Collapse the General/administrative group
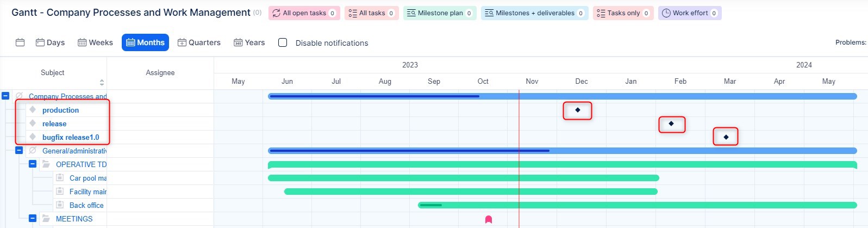Image resolution: width=868 pixels, height=228 pixels. click(x=19, y=150)
